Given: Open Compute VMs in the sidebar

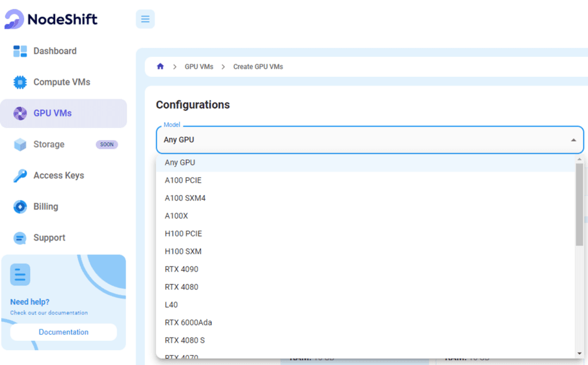Looking at the screenshot, I should (63, 82).
